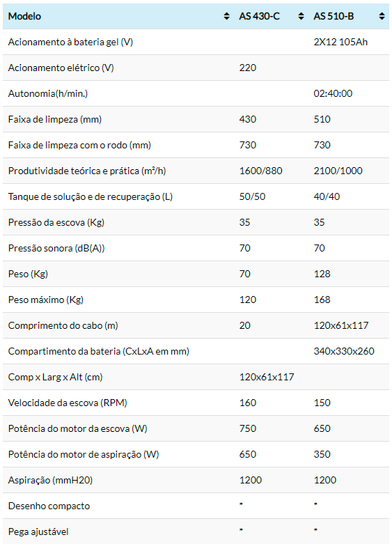Select the Pega ajustável row label

click(38, 531)
